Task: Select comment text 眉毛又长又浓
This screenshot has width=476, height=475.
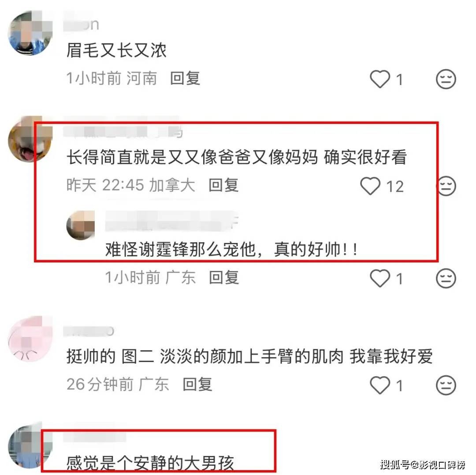Action: (116, 50)
